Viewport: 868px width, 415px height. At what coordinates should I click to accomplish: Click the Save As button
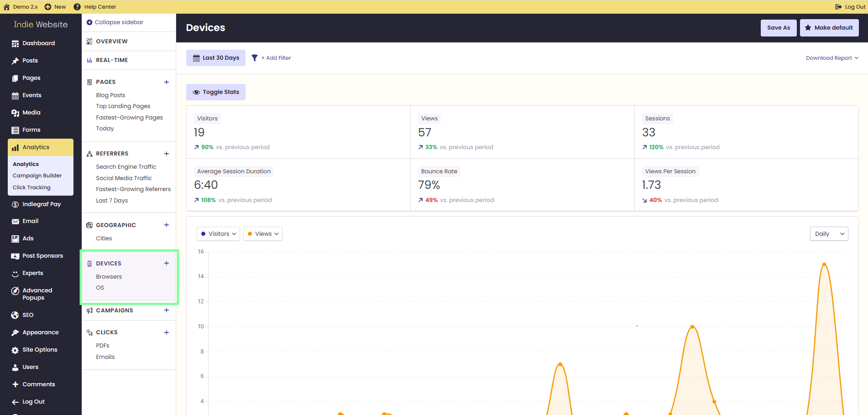tap(779, 28)
